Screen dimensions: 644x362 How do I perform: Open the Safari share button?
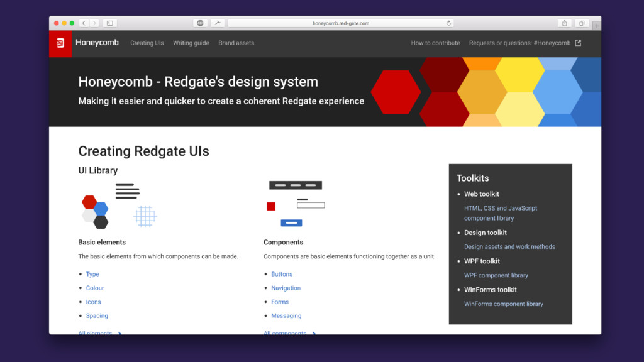tap(564, 23)
